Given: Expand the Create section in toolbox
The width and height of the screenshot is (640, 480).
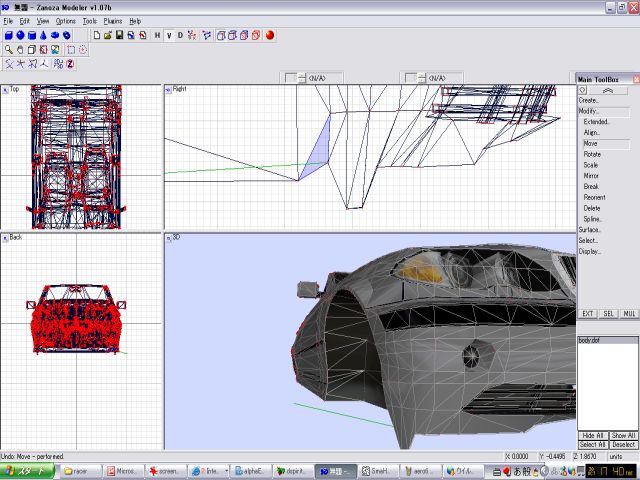Looking at the screenshot, I should pyautogui.click(x=588, y=100).
